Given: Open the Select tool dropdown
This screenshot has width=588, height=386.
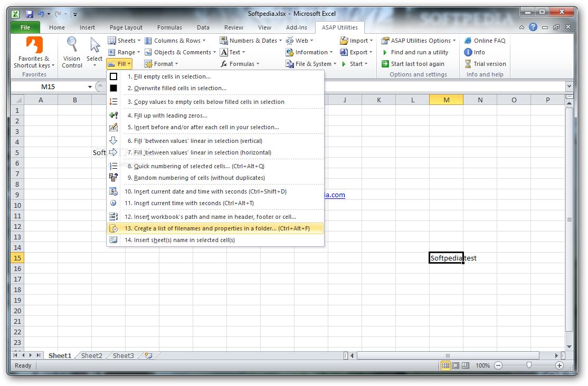Looking at the screenshot, I should click(94, 52).
